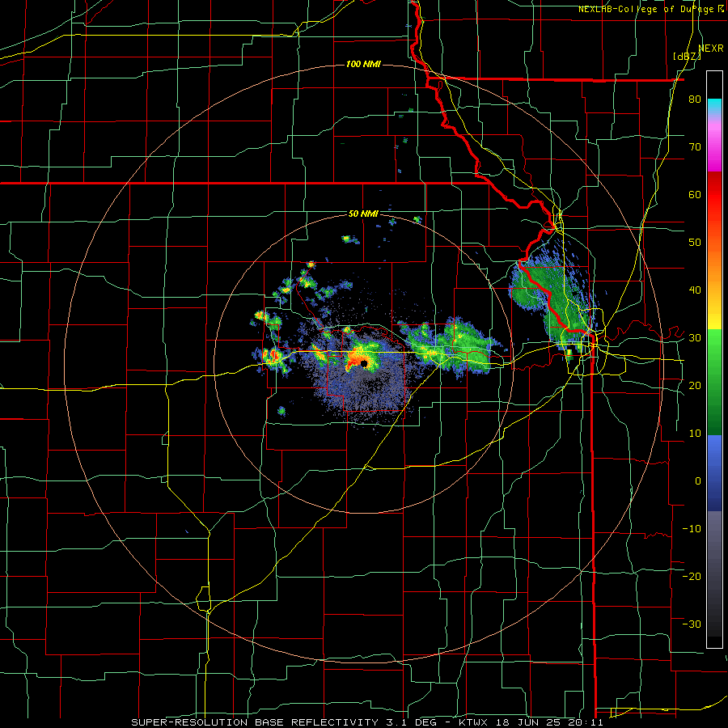
Task: Click the 50 dBZ legend value
Action: pyautogui.click(x=695, y=243)
